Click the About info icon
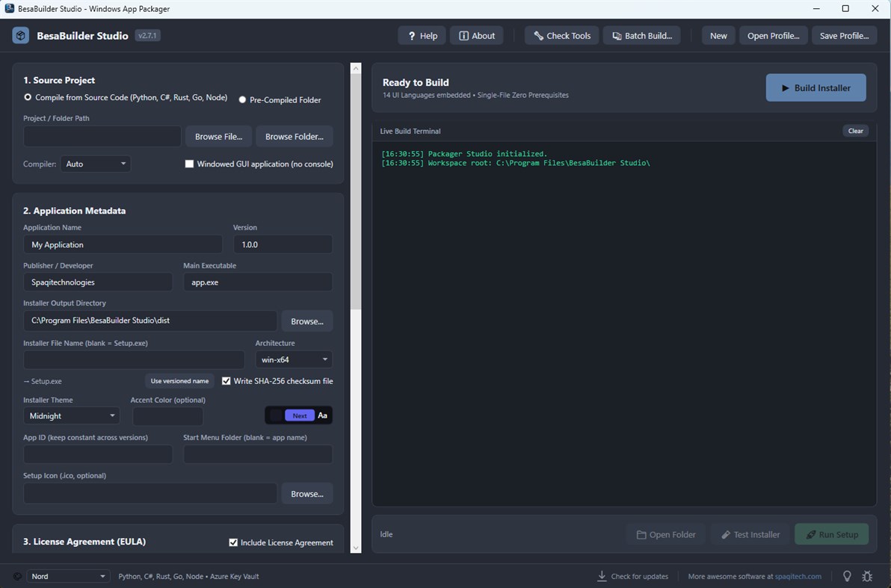Screen dimensions: 891x588 coord(463,35)
